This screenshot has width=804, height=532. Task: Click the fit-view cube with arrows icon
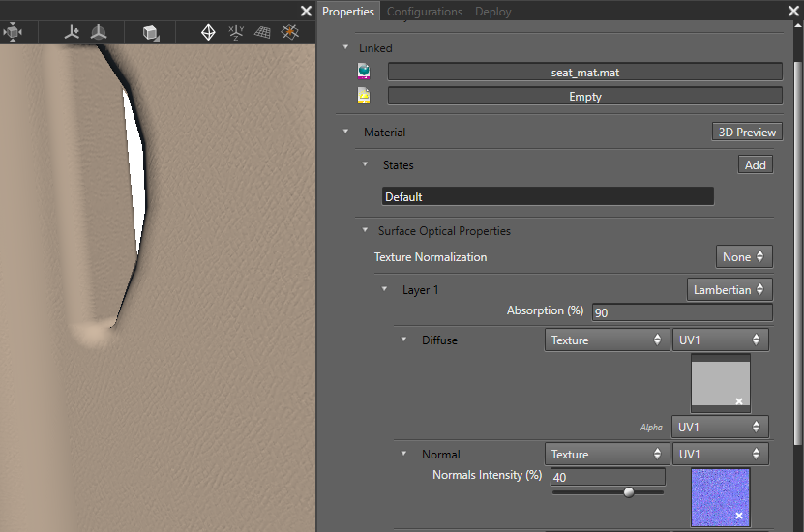[13, 32]
